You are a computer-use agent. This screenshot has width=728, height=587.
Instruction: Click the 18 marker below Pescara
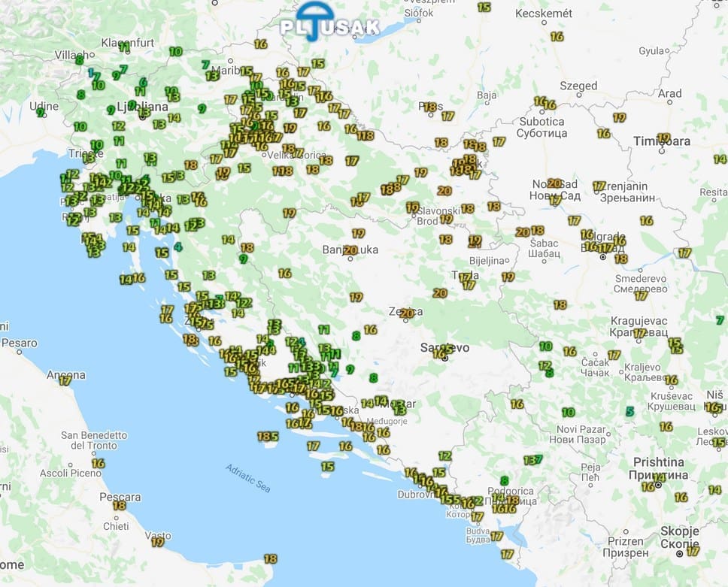coord(119,506)
